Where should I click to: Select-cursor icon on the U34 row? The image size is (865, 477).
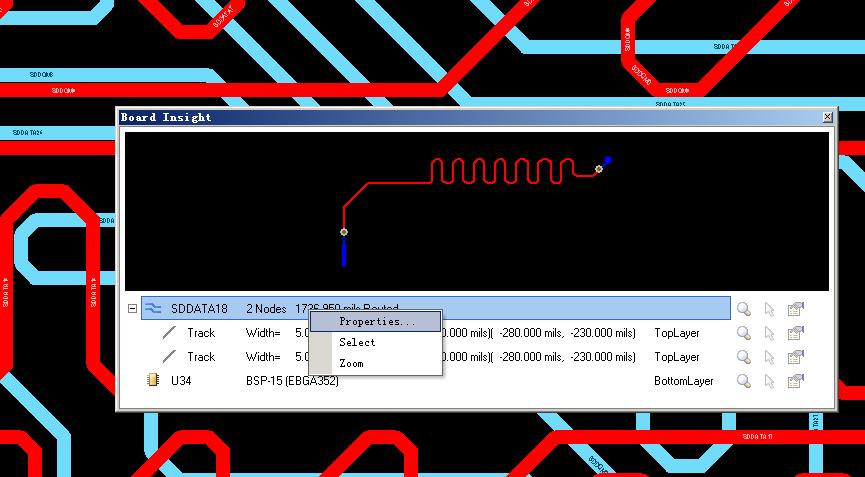pos(770,382)
